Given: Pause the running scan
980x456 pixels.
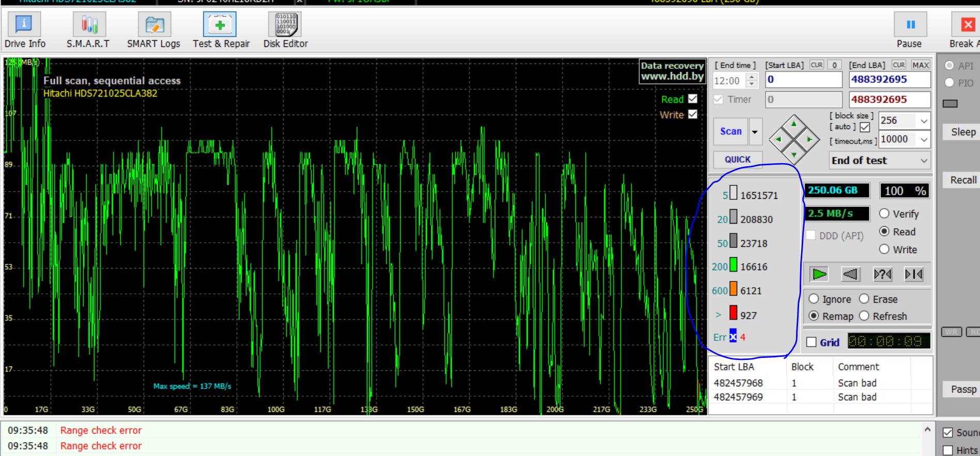Looking at the screenshot, I should point(910,31).
